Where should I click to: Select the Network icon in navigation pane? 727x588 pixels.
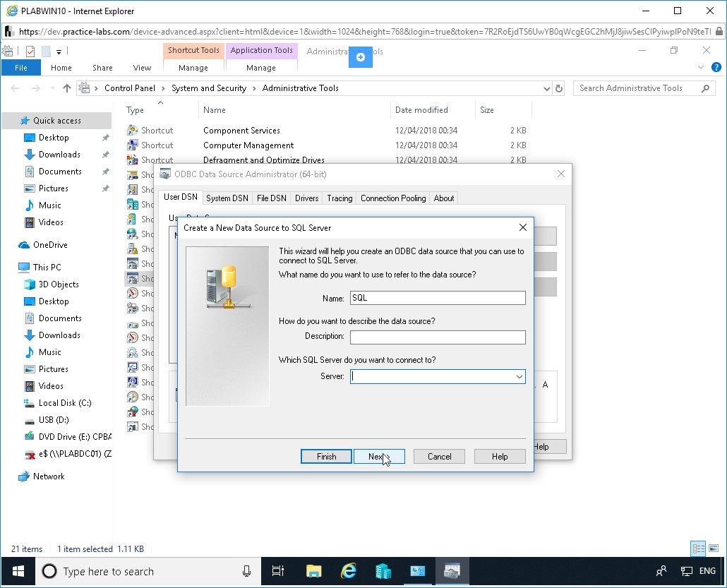24,476
